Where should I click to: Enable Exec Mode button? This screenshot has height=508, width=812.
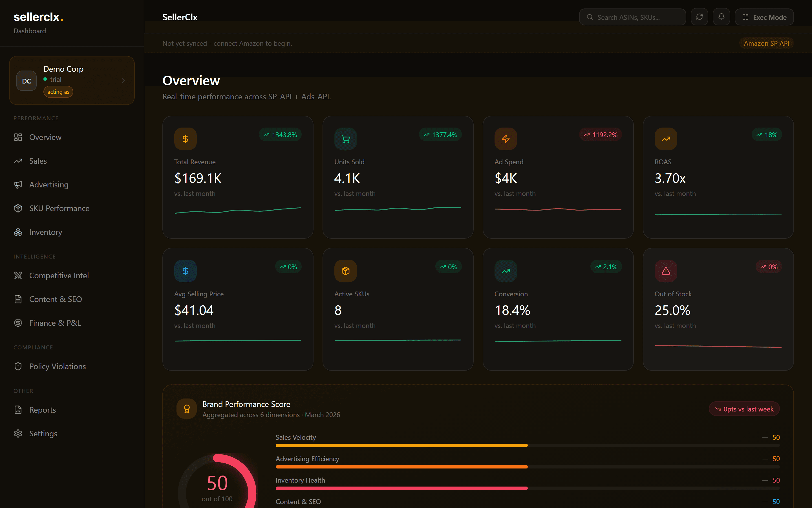(764, 17)
